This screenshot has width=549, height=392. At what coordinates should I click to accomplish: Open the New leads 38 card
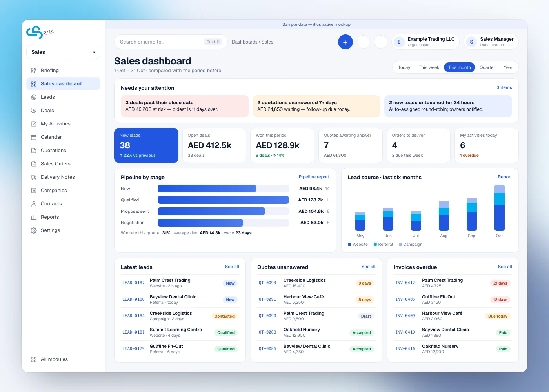(x=146, y=145)
